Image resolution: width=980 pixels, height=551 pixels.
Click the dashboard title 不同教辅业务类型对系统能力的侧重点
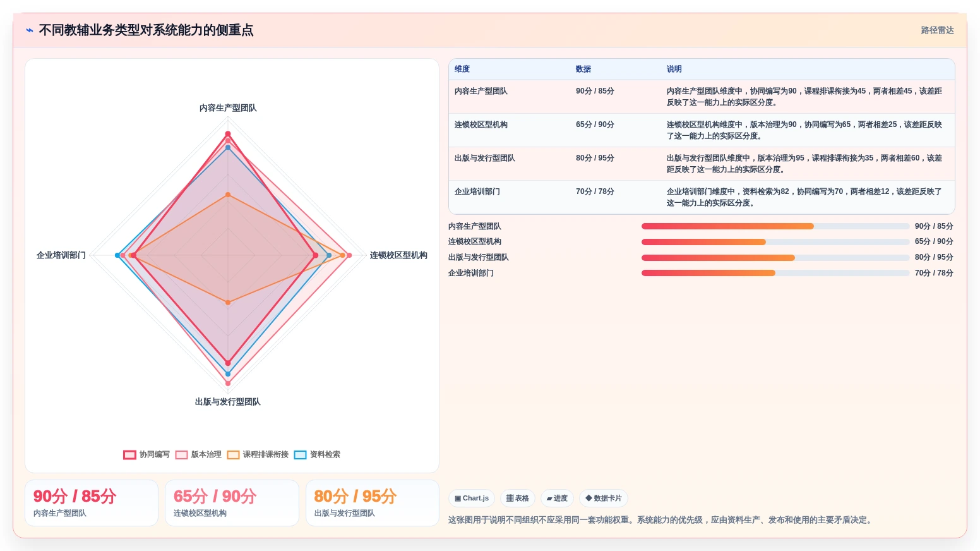click(x=146, y=30)
